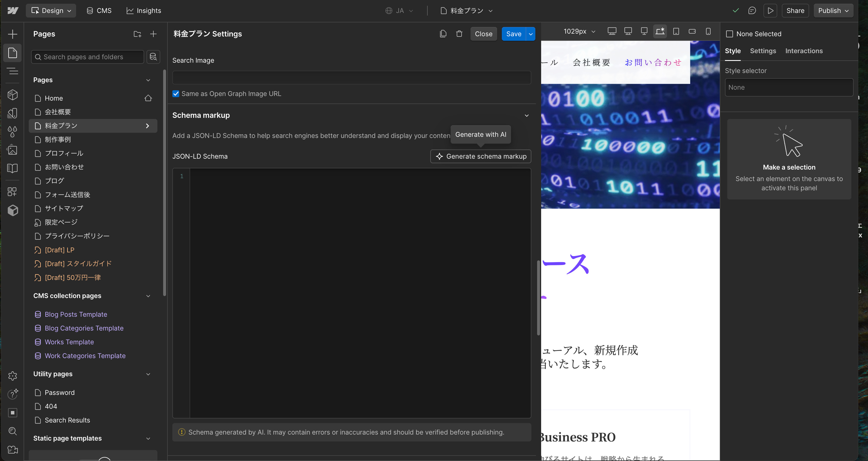Open the comments speech bubble icon

(x=752, y=11)
